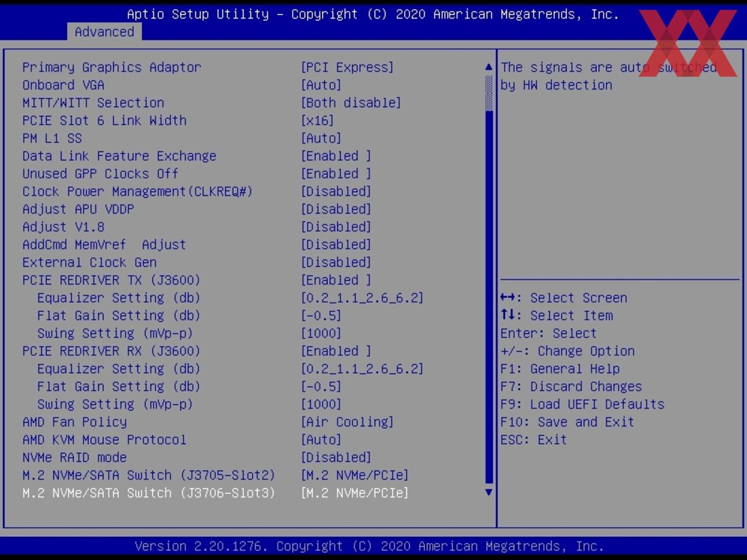Select AddCmd MemVref Adjust label
Image resolution: width=747 pixels, height=560 pixels.
click(104, 244)
